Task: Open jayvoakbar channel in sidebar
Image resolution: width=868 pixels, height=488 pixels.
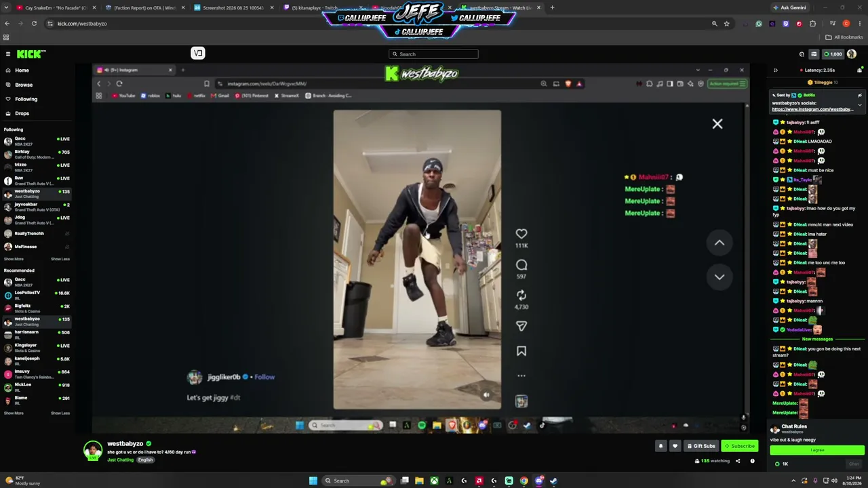Action: pos(37,206)
